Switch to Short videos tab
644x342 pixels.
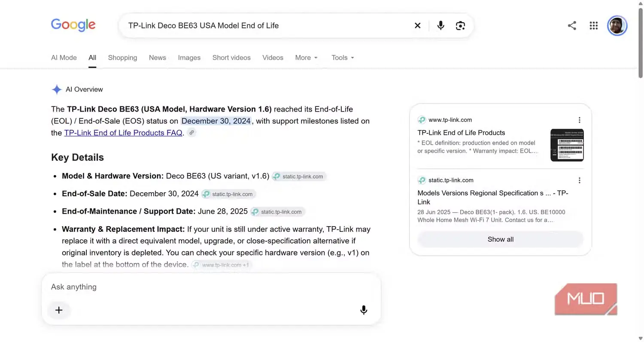(x=231, y=58)
